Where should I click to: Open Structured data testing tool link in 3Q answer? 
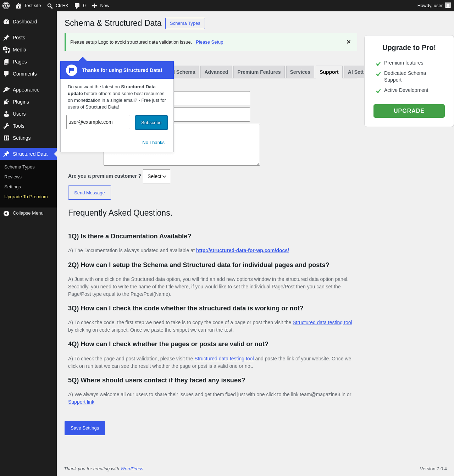pyautogui.click(x=322, y=322)
